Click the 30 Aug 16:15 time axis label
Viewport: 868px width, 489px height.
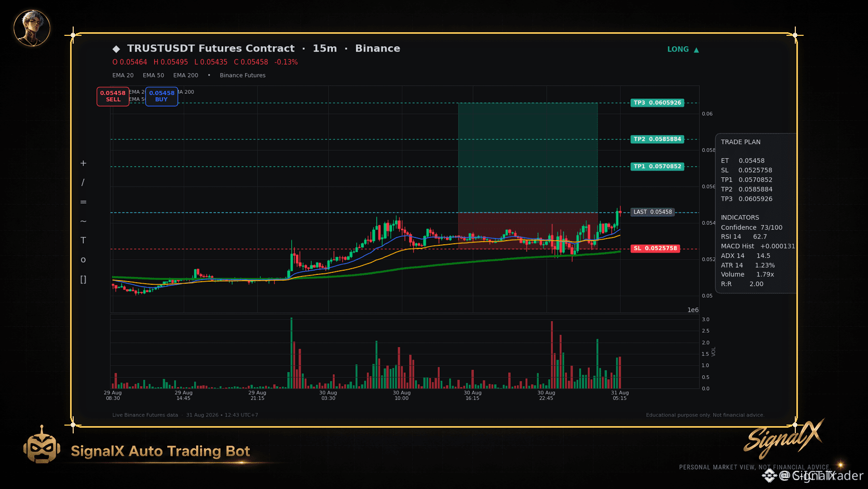(472, 395)
